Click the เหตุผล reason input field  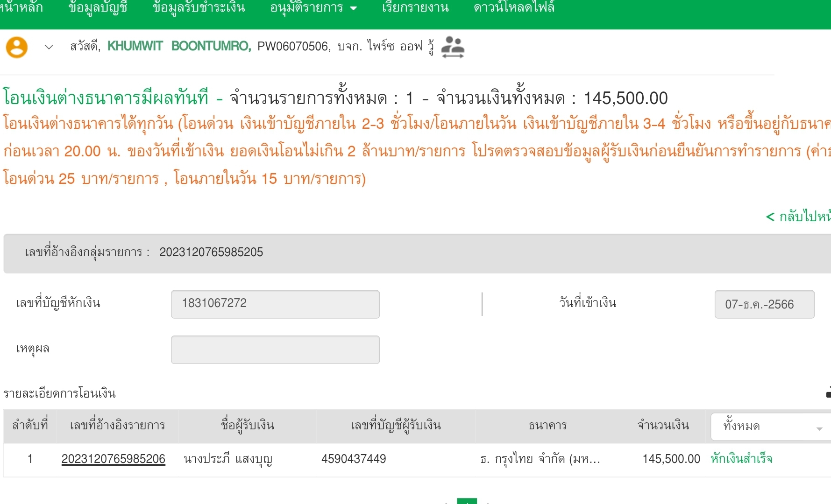coord(275,350)
